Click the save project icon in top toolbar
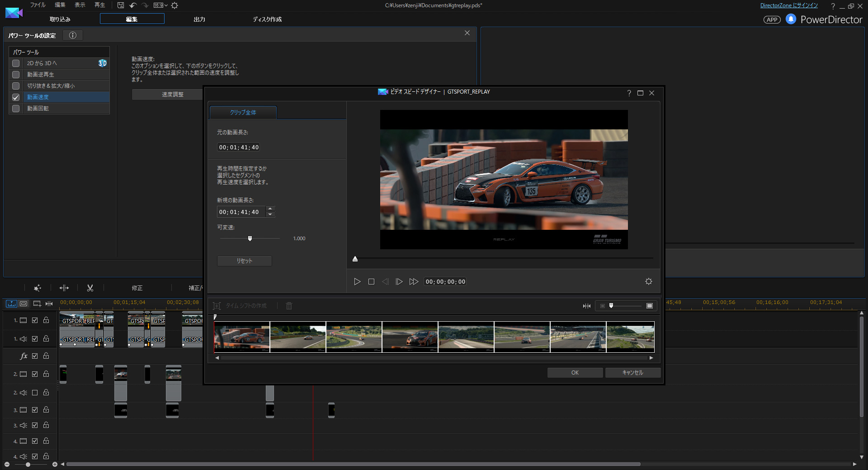Image resolution: width=868 pixels, height=470 pixels. tap(120, 5)
